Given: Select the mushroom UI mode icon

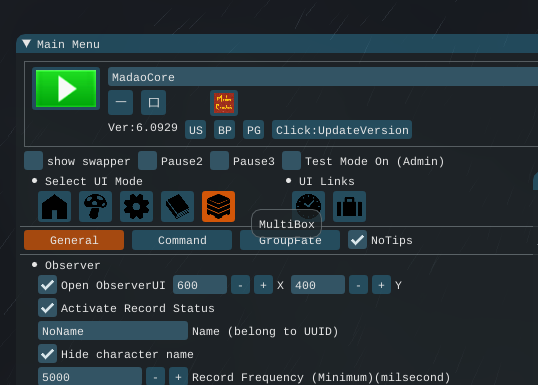Looking at the screenshot, I should pyautogui.click(x=95, y=207).
